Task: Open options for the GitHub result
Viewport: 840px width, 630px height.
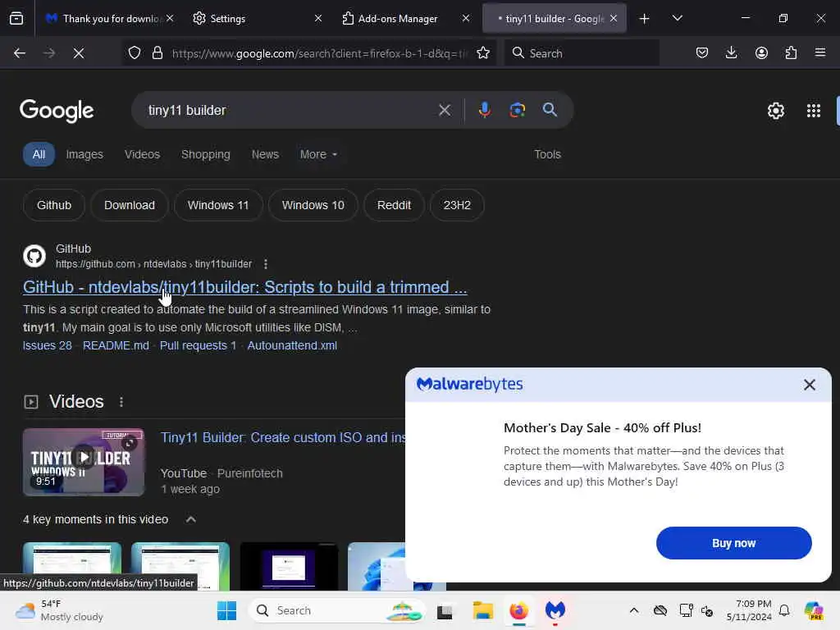Action: 266,264
